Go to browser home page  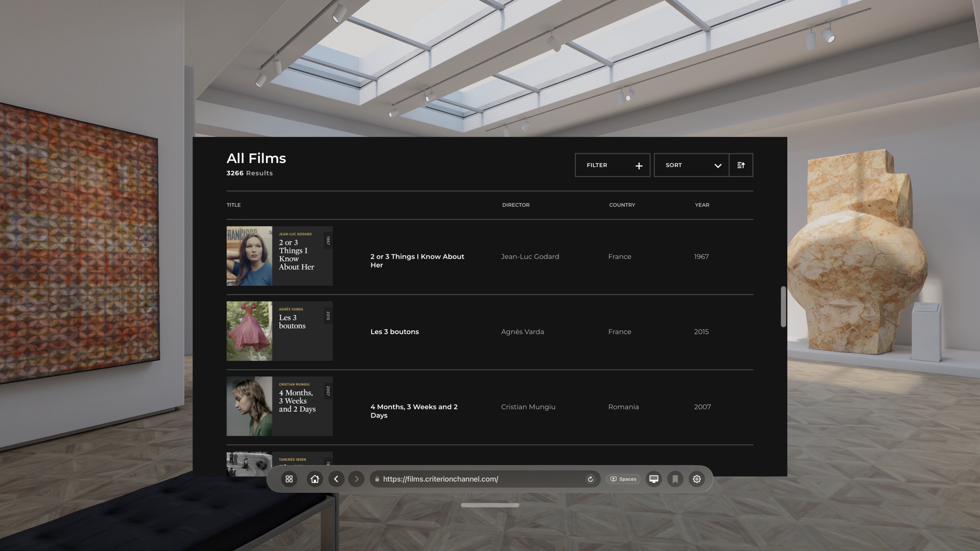(315, 479)
